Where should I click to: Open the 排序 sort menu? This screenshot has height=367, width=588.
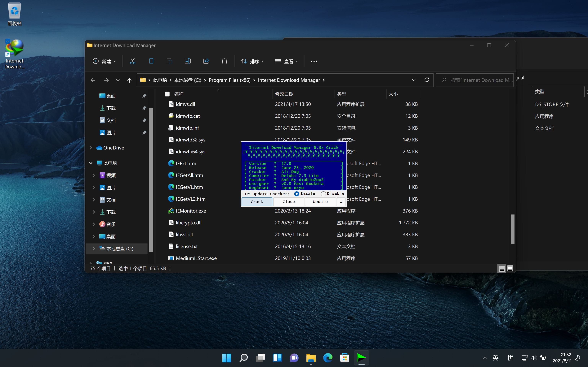coord(252,61)
